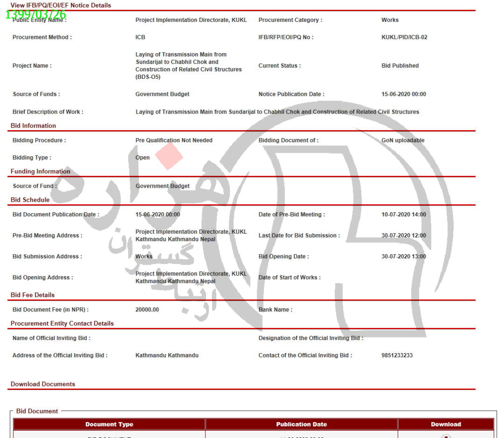This screenshot has height=438, width=504.
Task: Click the Download column header
Action: [445, 424]
